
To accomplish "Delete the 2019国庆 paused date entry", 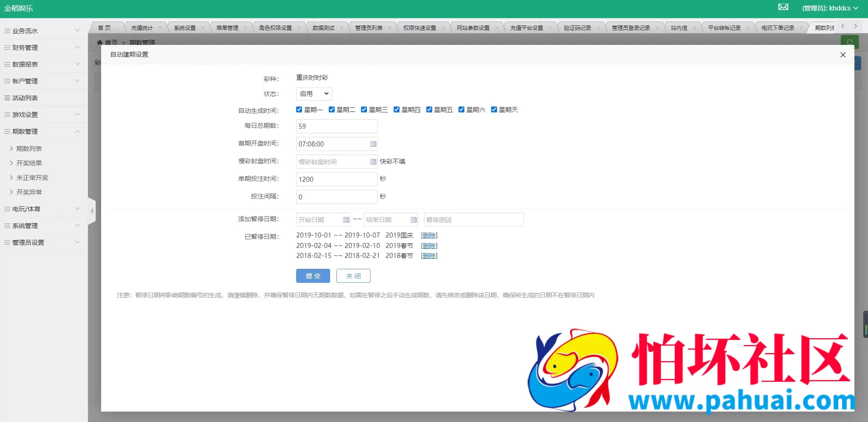I will (429, 235).
